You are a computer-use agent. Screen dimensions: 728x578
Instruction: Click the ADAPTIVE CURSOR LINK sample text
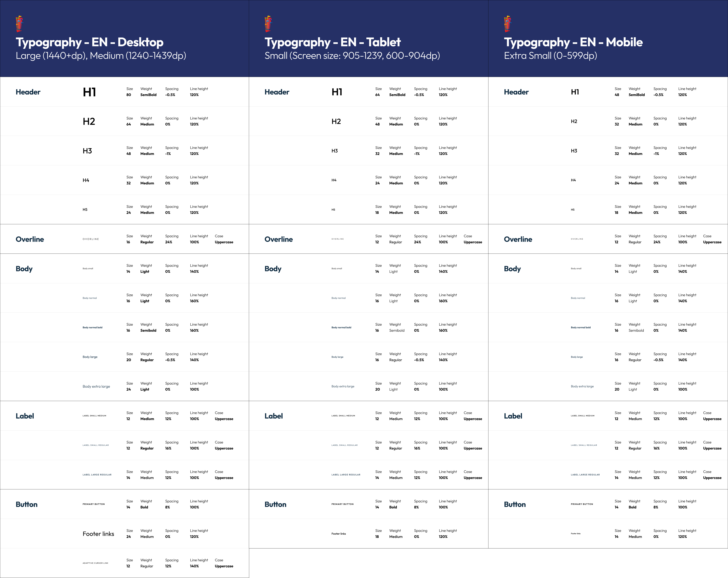(96, 563)
